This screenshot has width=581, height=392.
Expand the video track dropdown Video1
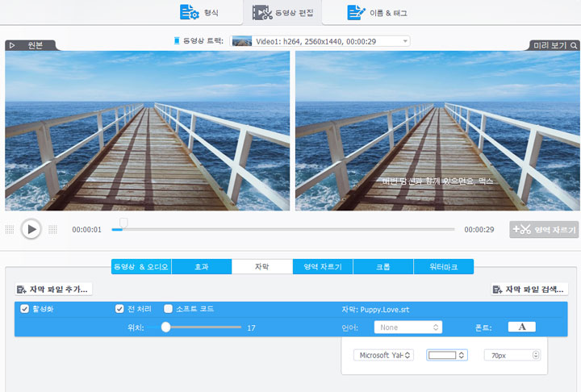[320, 41]
